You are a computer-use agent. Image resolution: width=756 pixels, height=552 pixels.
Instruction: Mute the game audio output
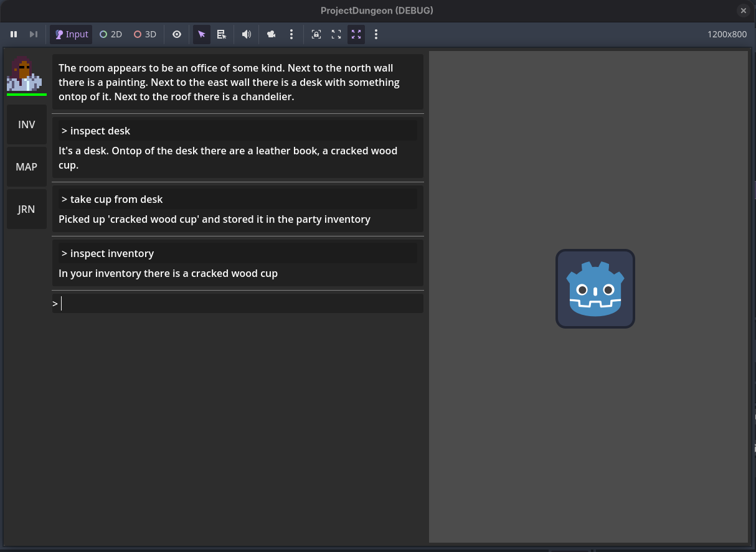click(x=246, y=34)
